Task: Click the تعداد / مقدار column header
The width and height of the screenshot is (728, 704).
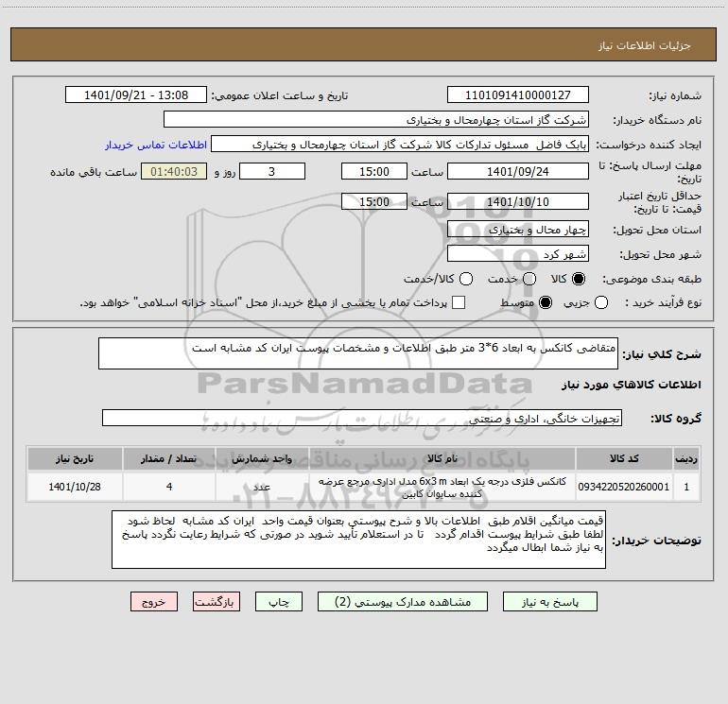Action: [168, 458]
